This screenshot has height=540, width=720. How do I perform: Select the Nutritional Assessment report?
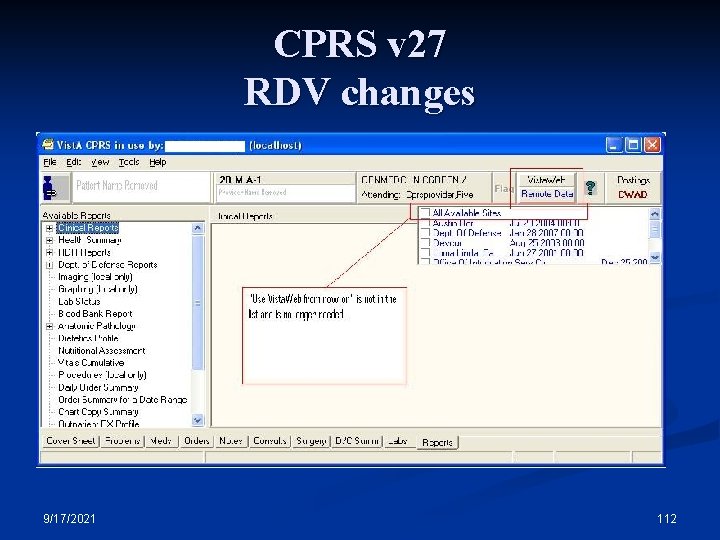[x=101, y=351]
